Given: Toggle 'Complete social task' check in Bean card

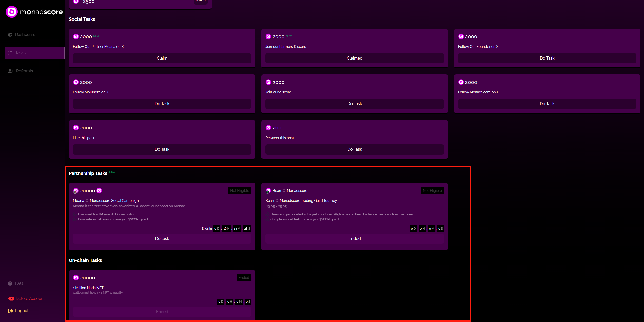Looking at the screenshot, I should pyautogui.click(x=267, y=219).
